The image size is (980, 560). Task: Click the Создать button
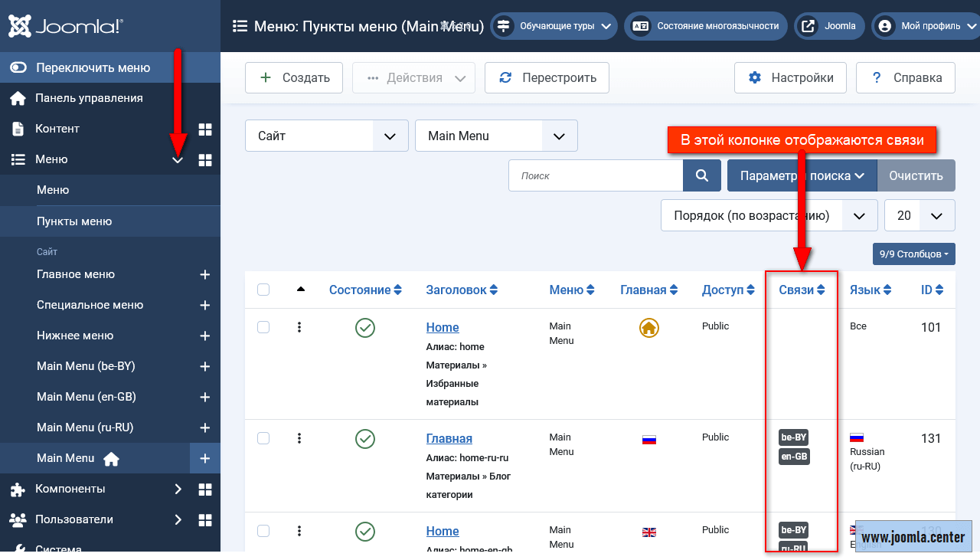click(x=295, y=77)
